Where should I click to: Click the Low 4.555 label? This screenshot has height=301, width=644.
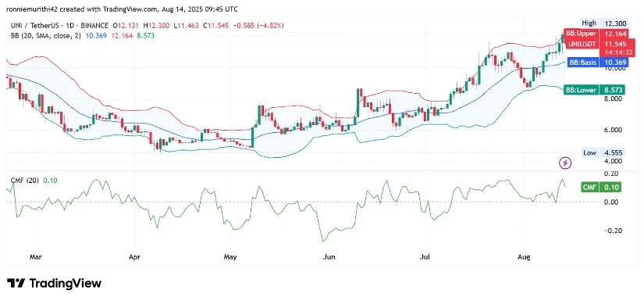[x=603, y=152]
